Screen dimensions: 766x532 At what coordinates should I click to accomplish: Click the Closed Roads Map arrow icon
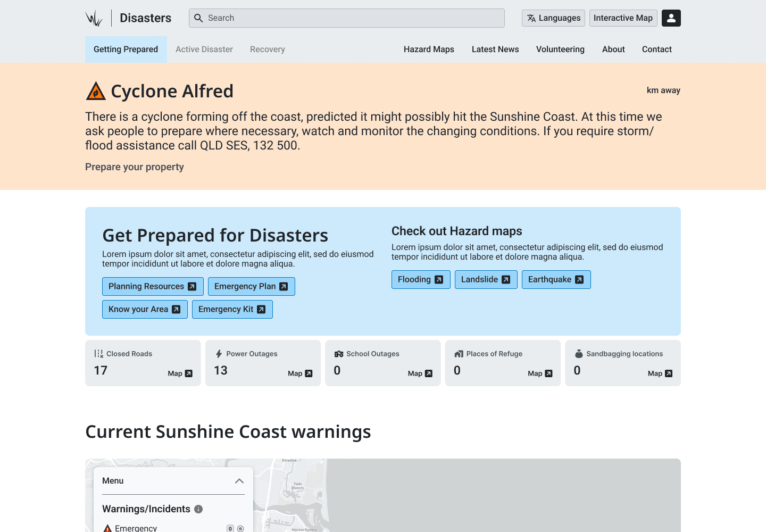[x=188, y=373]
